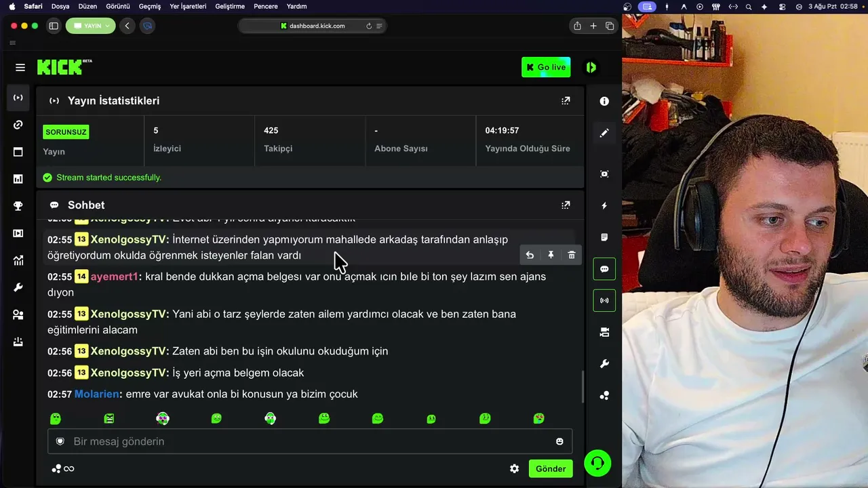
Task: Toggle the chat panel button in right sidebar
Action: click(604, 269)
